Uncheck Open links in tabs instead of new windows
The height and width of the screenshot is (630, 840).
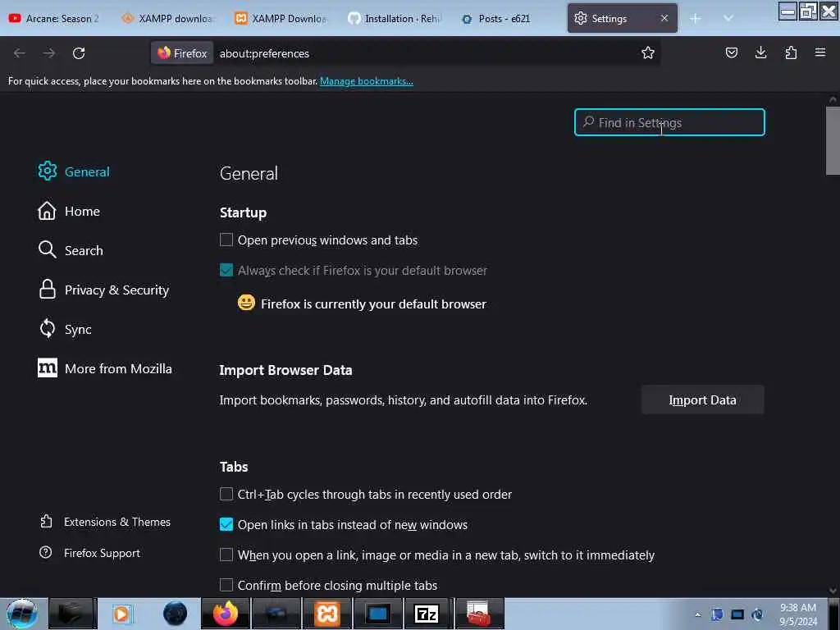point(226,524)
